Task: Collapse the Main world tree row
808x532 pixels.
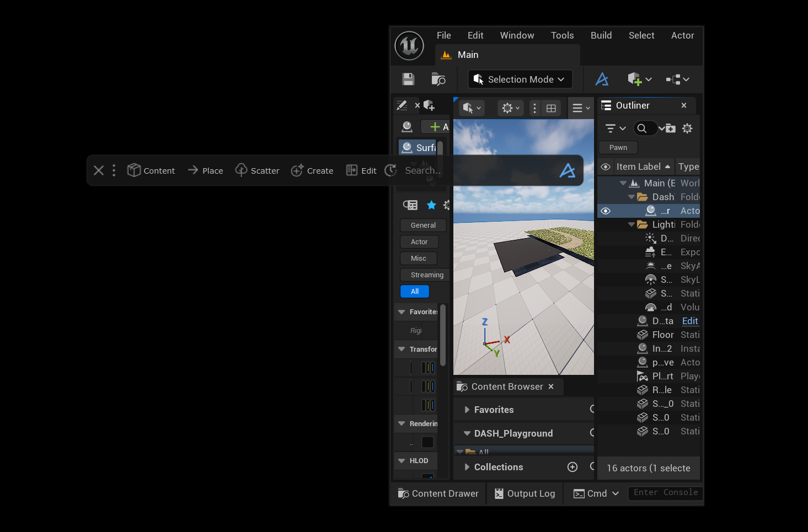Action: point(623,183)
